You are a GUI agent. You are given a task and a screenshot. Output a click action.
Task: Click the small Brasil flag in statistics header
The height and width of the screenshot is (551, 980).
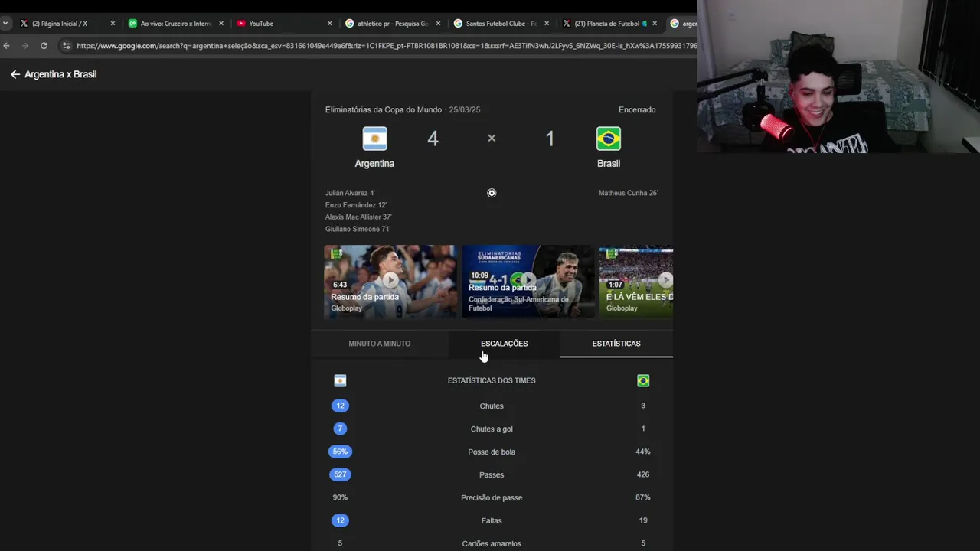point(643,380)
